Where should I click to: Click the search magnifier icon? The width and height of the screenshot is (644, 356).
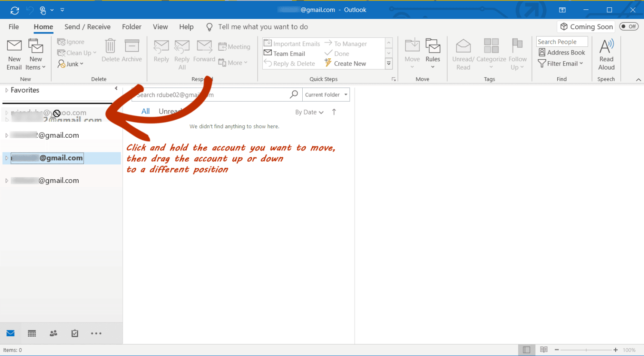pyautogui.click(x=294, y=94)
